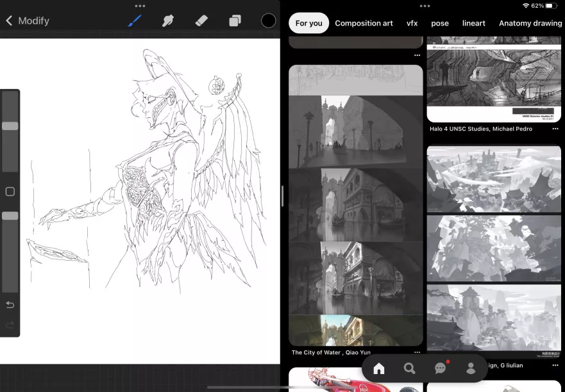Open Pinterest Search
The image size is (565, 392).
point(409,368)
